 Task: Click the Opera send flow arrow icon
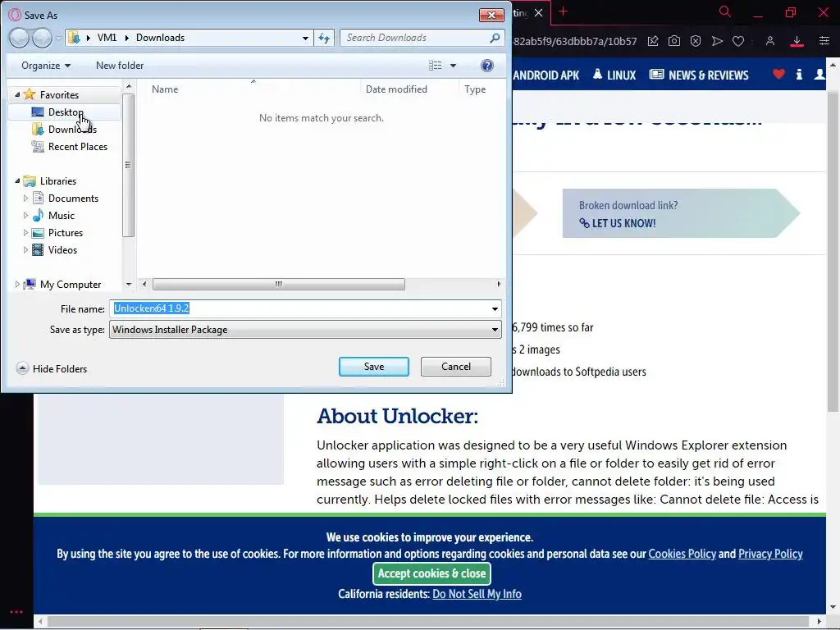pyautogui.click(x=717, y=41)
